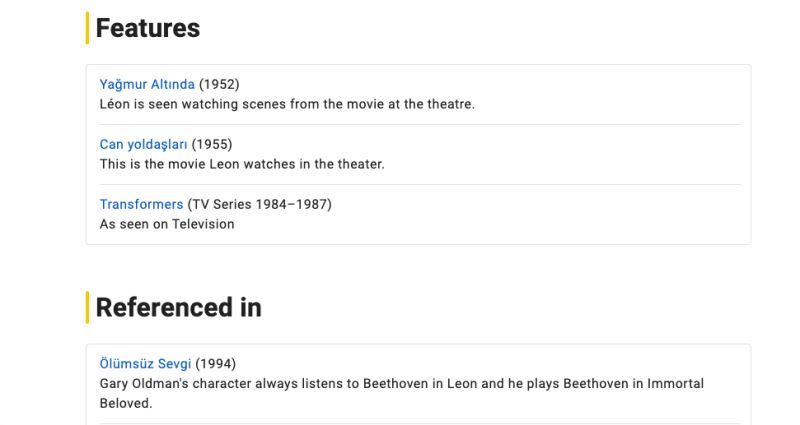Click the (1955) year text
Viewport: 800px width, 425px height.
pyautogui.click(x=212, y=144)
